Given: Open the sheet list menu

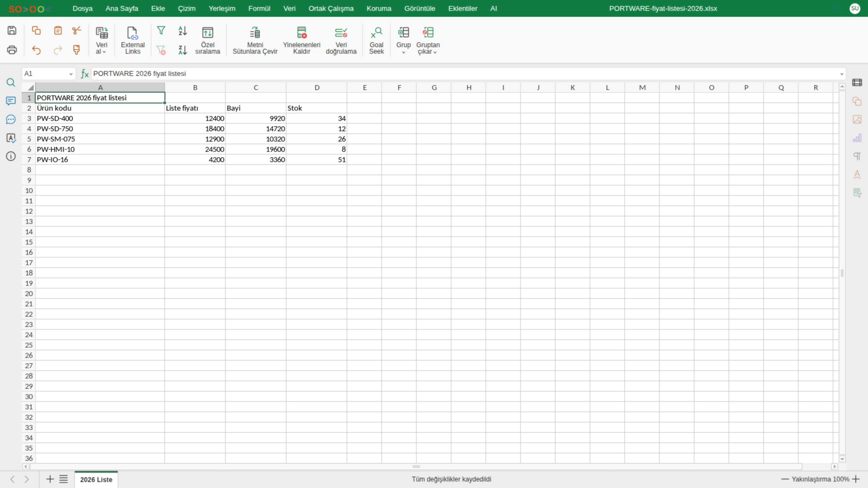Looking at the screenshot, I should coord(63,479).
